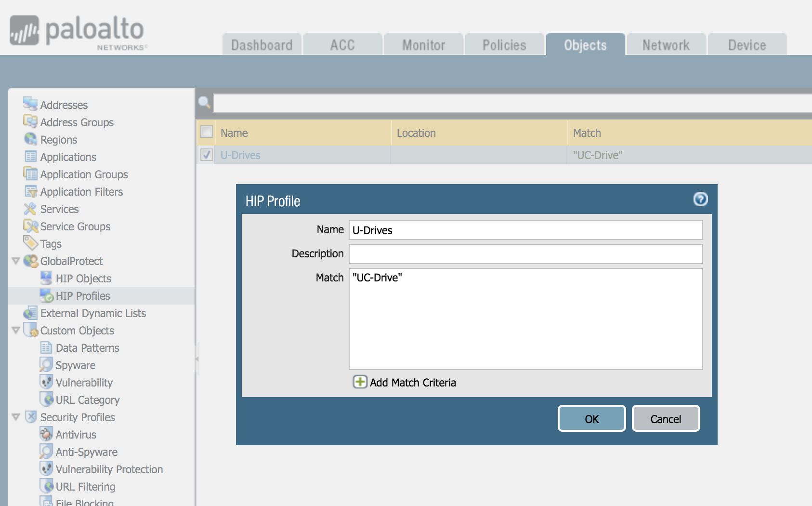
Task: Click the Addresses icon in sidebar
Action: (30, 104)
